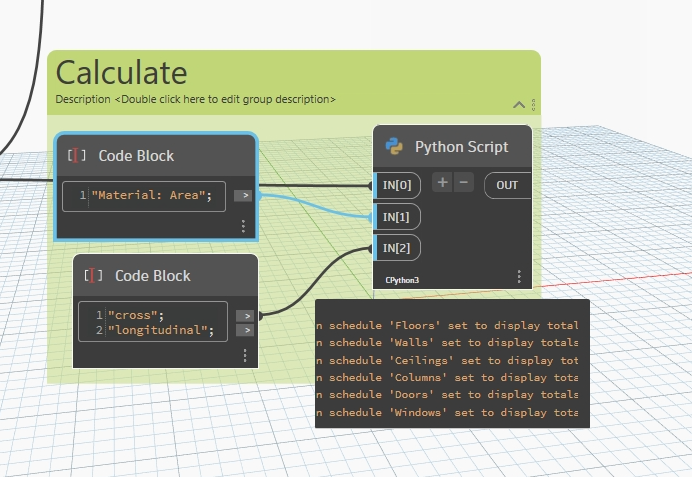Select the blue wire into IN[1]
The height and width of the screenshot is (477, 692).
[x=314, y=206]
